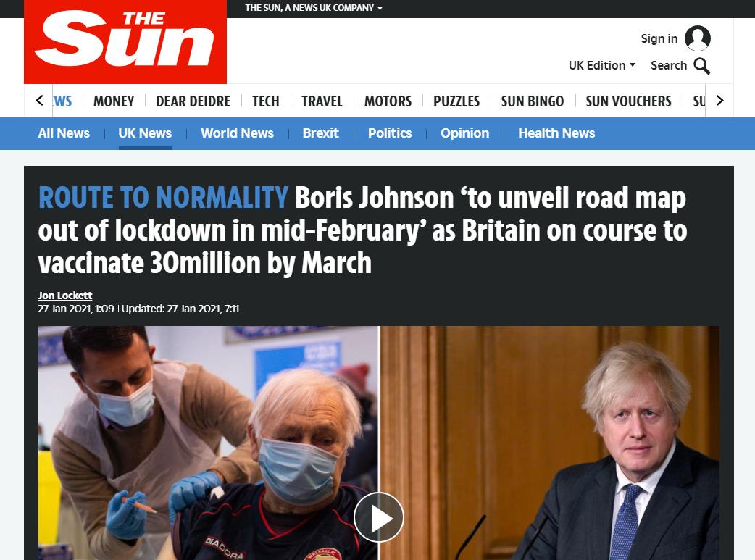Open the Sun Bingo link
The width and height of the screenshot is (755, 560).
coord(533,101)
